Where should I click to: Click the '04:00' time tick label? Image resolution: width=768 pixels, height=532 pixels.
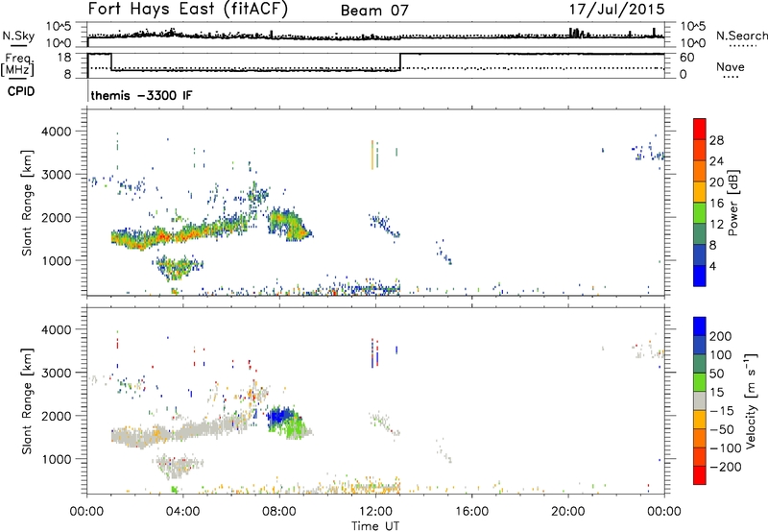(x=183, y=512)
